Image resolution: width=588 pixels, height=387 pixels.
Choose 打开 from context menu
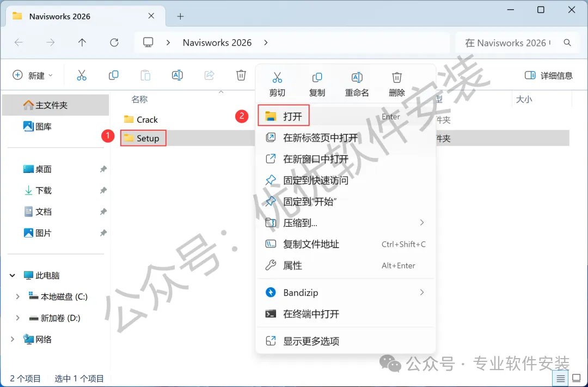pos(345,116)
